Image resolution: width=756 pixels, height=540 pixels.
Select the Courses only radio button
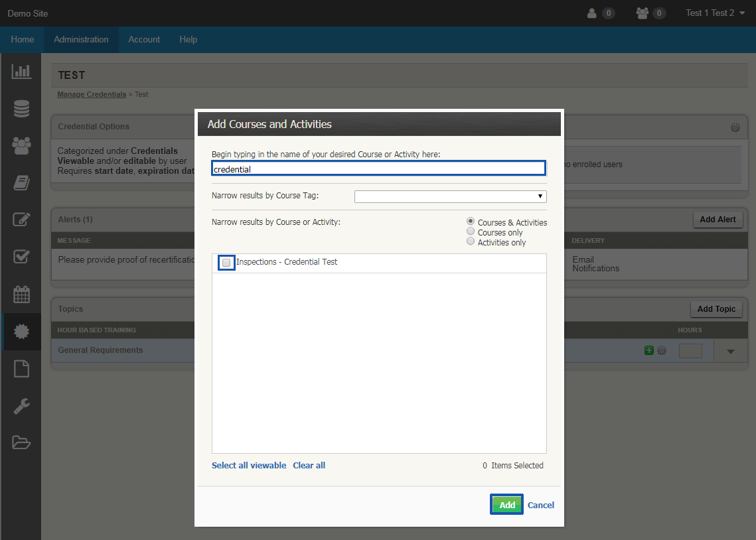coord(471,232)
